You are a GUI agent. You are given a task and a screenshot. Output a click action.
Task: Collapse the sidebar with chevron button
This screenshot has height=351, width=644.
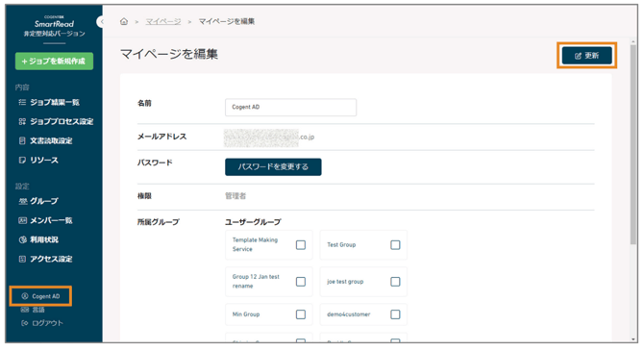(101, 21)
